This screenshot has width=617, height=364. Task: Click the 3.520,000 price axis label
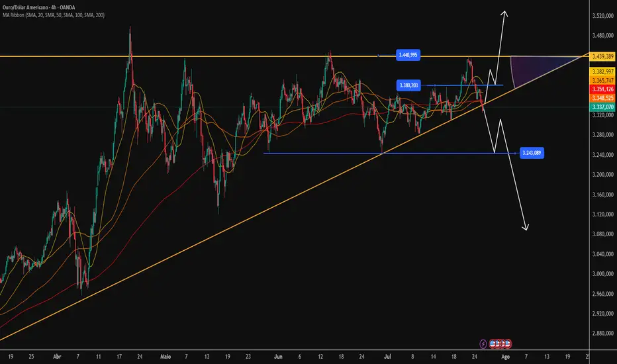coord(603,16)
